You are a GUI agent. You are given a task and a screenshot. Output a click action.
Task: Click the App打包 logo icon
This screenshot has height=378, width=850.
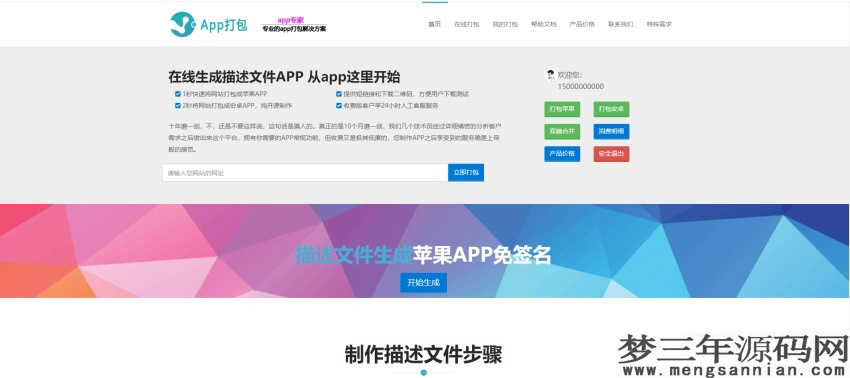click(x=182, y=24)
